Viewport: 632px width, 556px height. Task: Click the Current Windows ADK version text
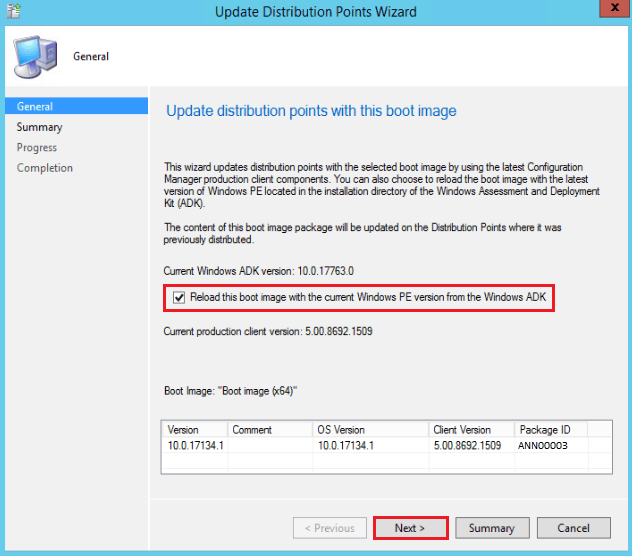click(258, 271)
